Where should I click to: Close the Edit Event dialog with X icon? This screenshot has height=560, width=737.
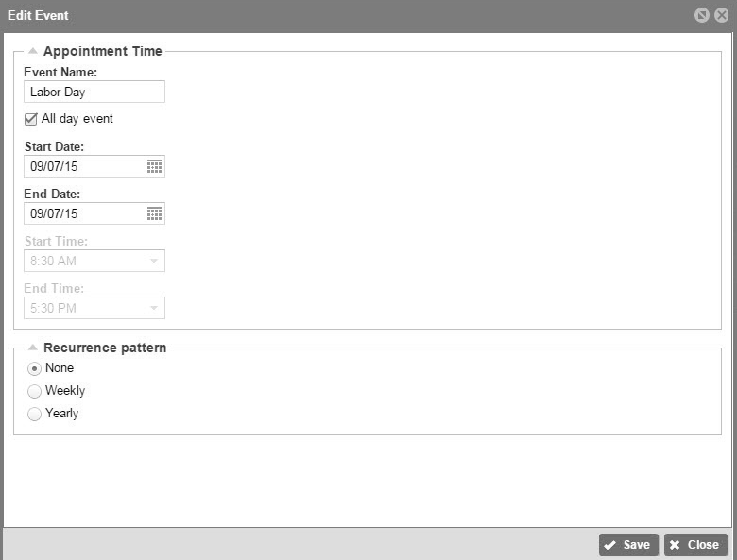[721, 15]
